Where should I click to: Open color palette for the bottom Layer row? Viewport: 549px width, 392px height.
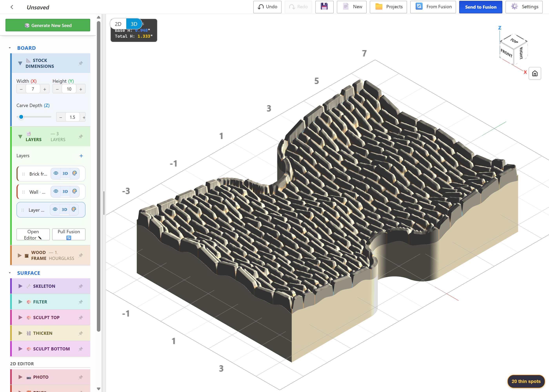[x=74, y=210]
